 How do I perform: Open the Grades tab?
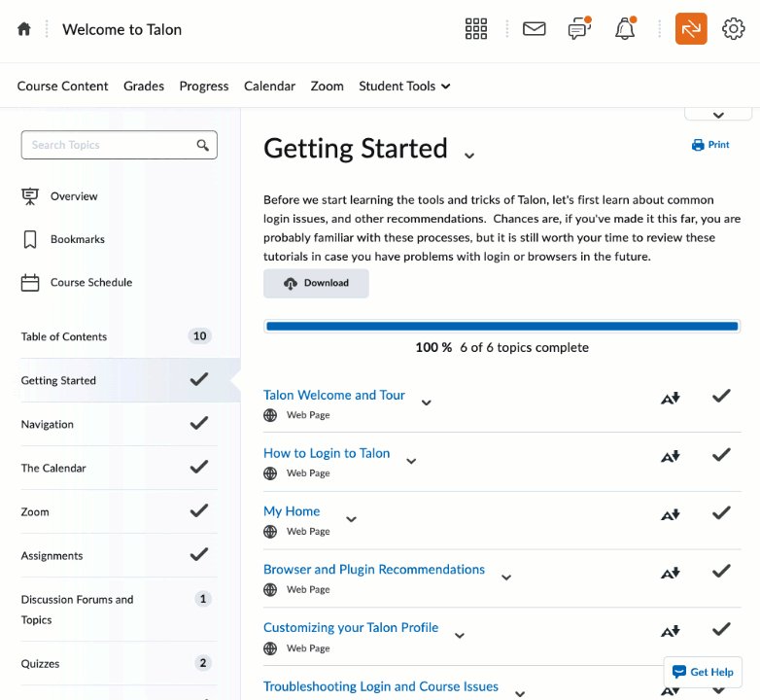pos(144,87)
